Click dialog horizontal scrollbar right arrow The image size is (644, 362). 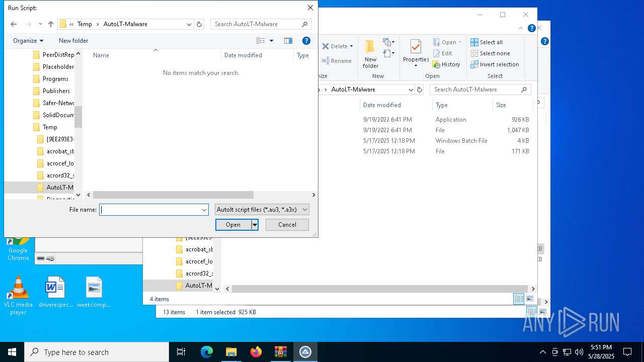pos(313,195)
